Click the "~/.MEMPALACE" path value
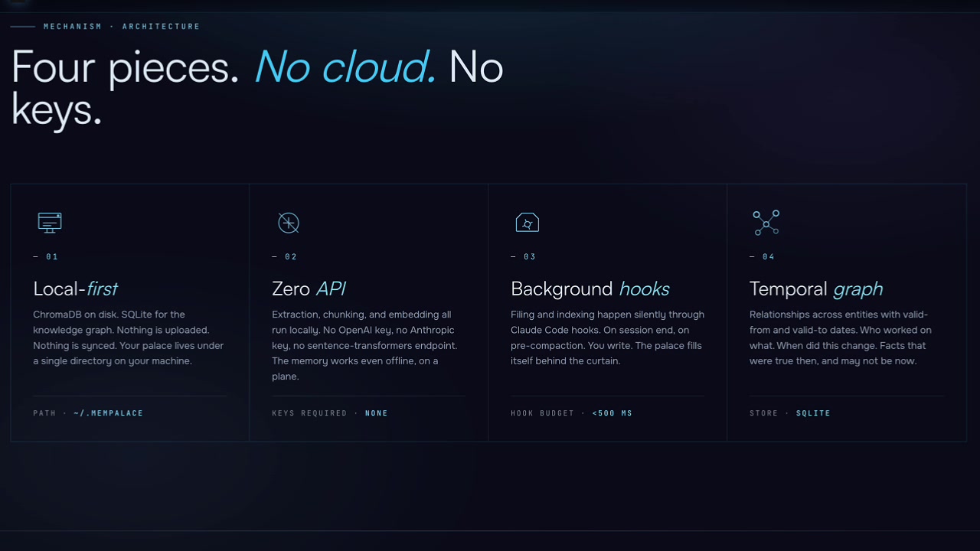The height and width of the screenshot is (551, 980). (x=108, y=413)
